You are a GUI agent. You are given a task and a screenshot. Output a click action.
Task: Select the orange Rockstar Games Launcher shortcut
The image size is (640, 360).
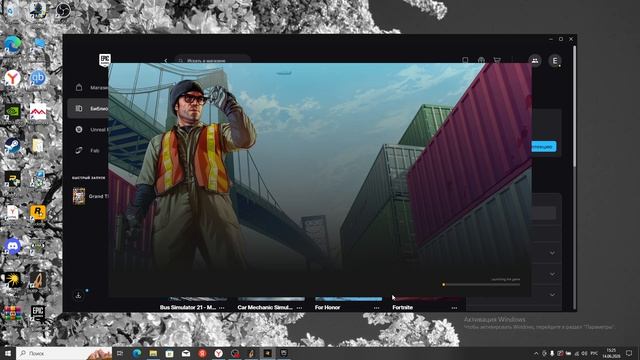click(38, 212)
